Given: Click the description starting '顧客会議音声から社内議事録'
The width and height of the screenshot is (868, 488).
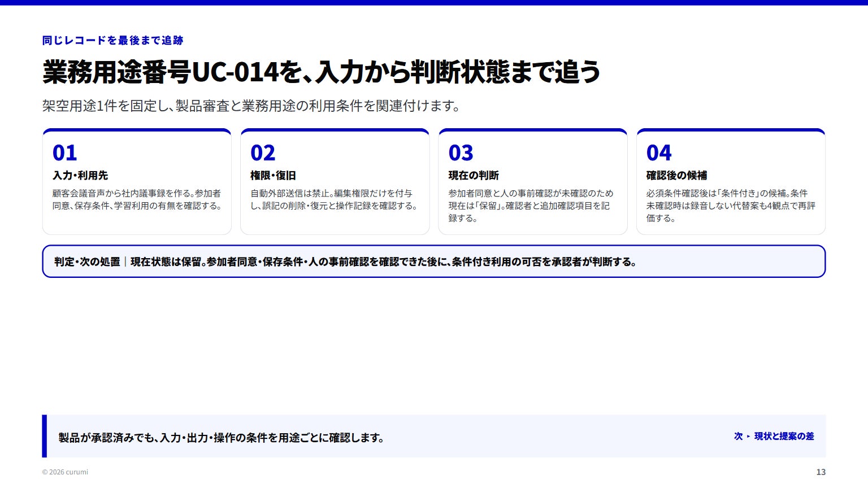Looking at the screenshot, I should click(137, 199).
